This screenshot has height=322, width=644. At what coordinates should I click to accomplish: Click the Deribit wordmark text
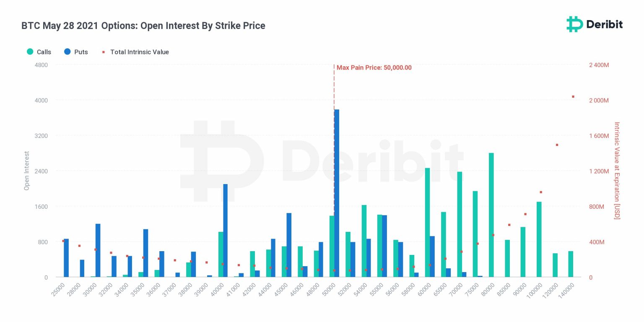point(605,24)
